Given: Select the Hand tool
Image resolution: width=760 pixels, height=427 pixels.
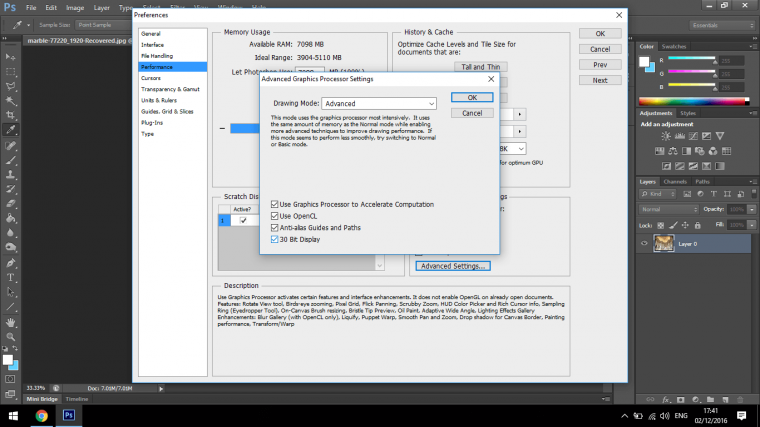Looking at the screenshot, I should click(x=10, y=322).
